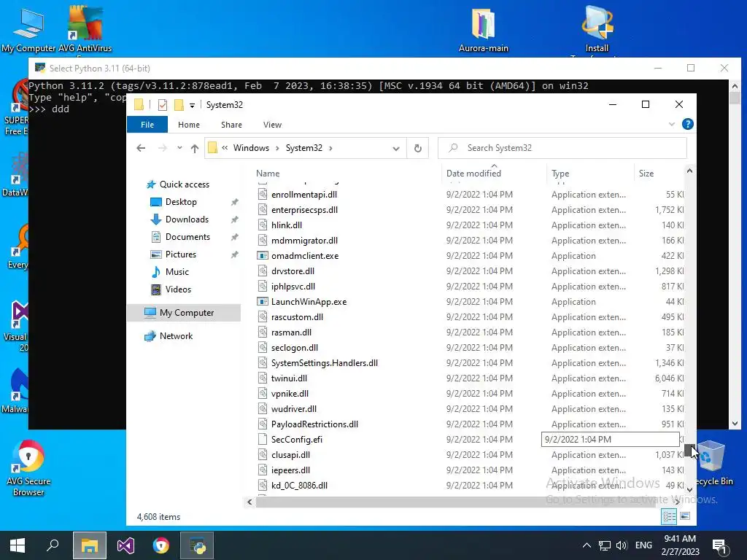
Task: Click the horizontal scrollbar left arrow
Action: pyautogui.click(x=249, y=502)
